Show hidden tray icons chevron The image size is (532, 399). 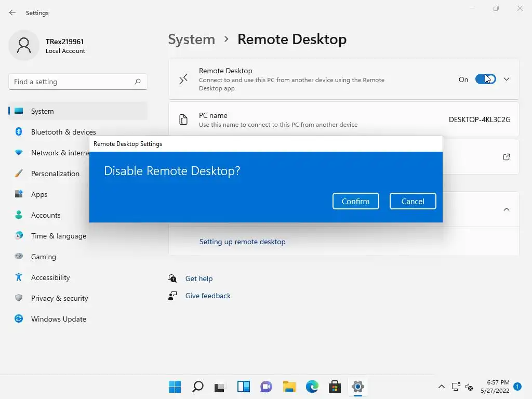[x=442, y=387]
